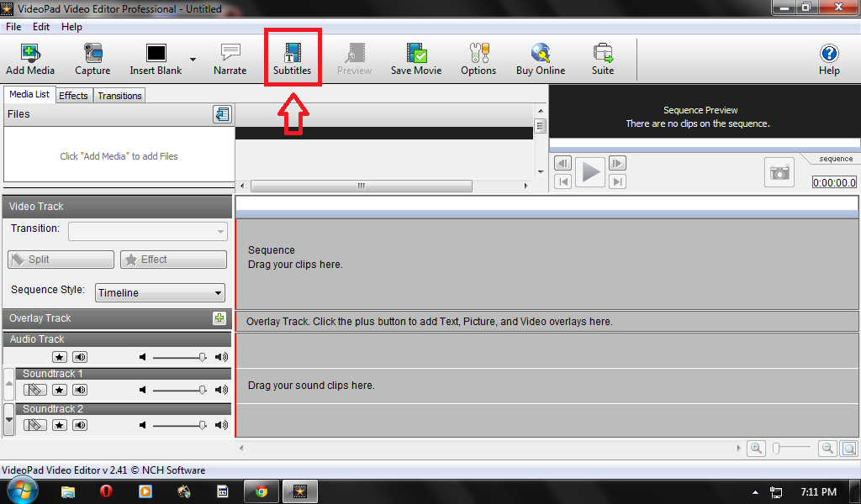Image resolution: width=861 pixels, height=504 pixels.
Task: Add an overlay with the green plus button
Action: pyautogui.click(x=219, y=318)
